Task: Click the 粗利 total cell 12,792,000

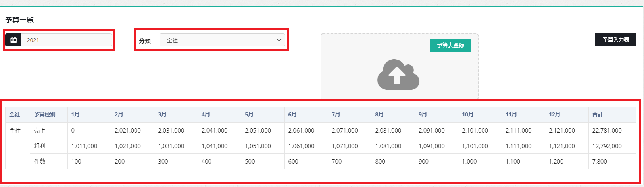Action: [x=607, y=146]
